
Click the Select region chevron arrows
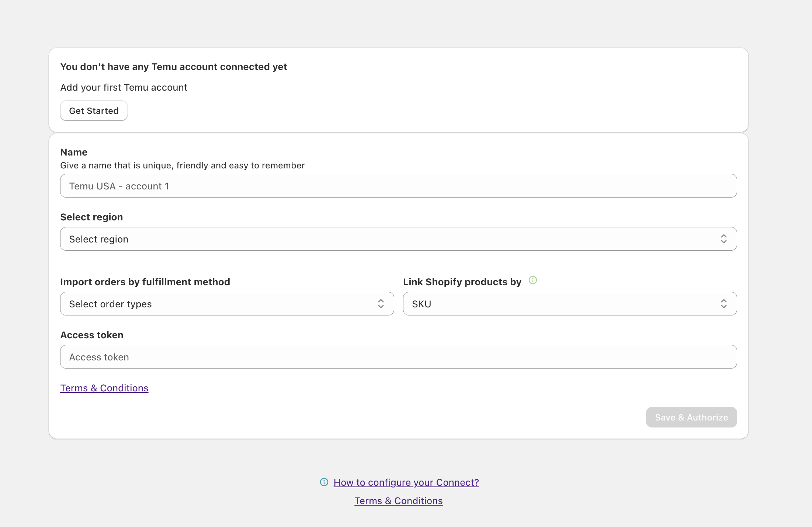(x=723, y=239)
